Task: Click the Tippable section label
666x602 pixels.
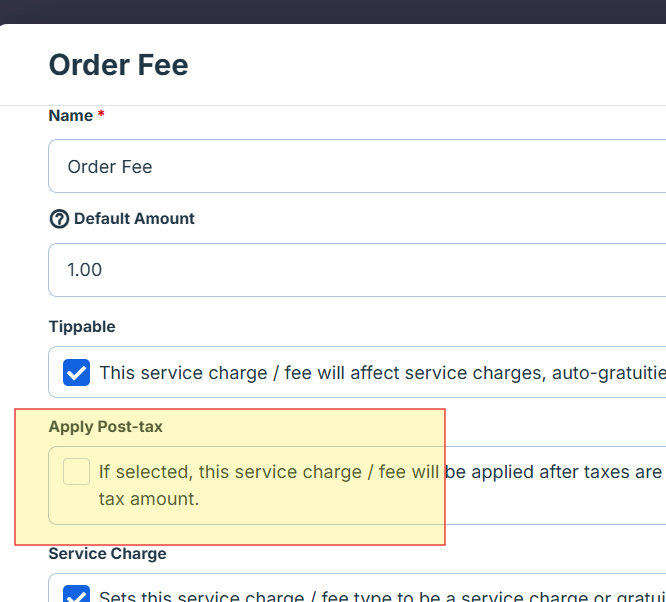Action: (82, 327)
